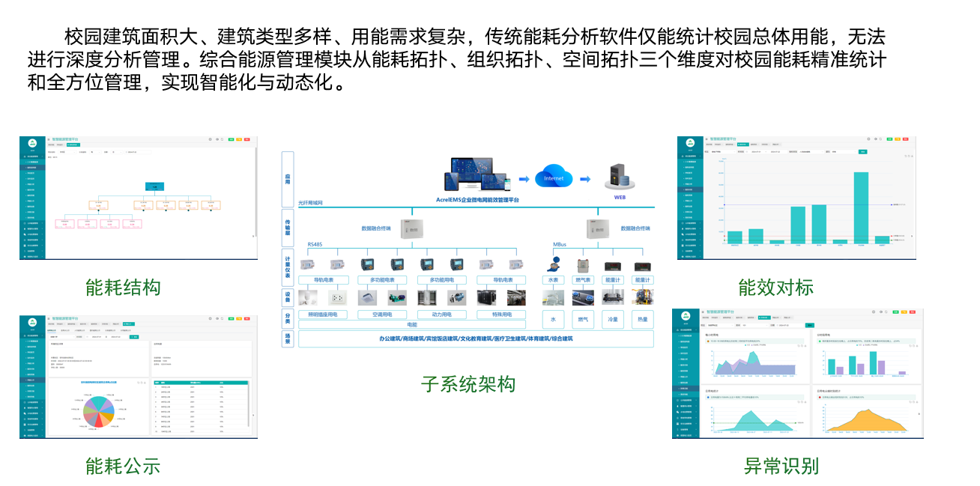
Task: Click the AcrelEMS multi-device platform image
Action: [477, 175]
